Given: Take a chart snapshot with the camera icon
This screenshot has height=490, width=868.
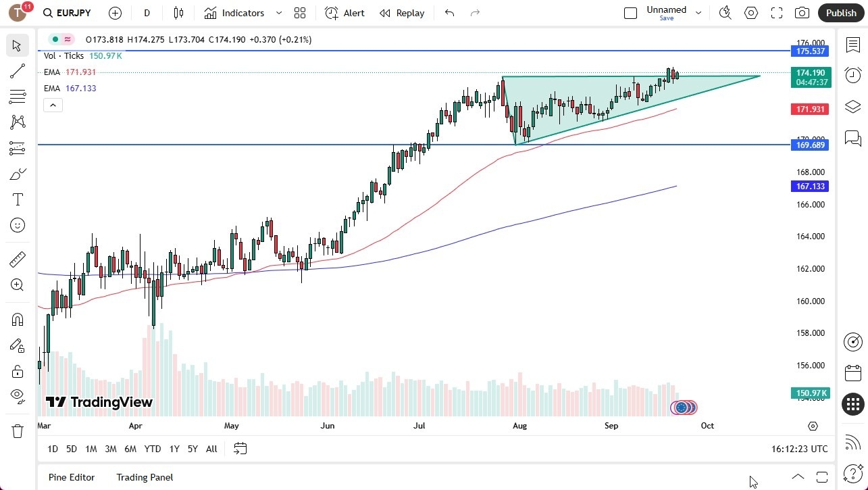Looking at the screenshot, I should click(801, 12).
